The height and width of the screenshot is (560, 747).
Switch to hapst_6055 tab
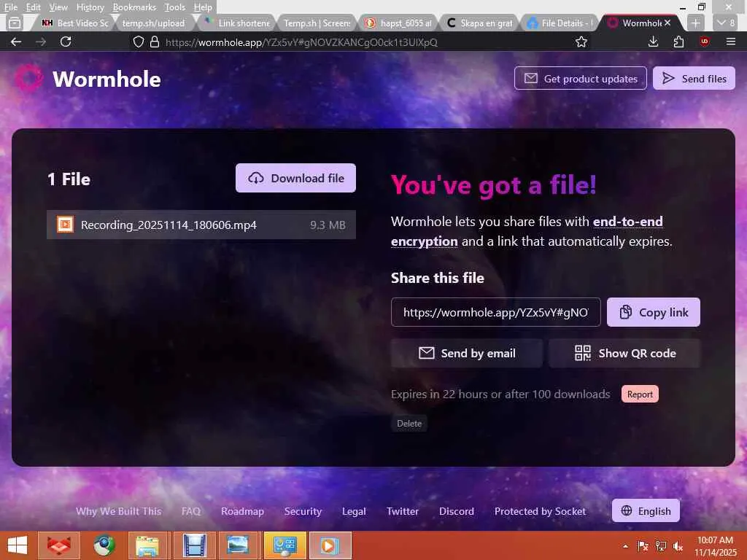399,23
